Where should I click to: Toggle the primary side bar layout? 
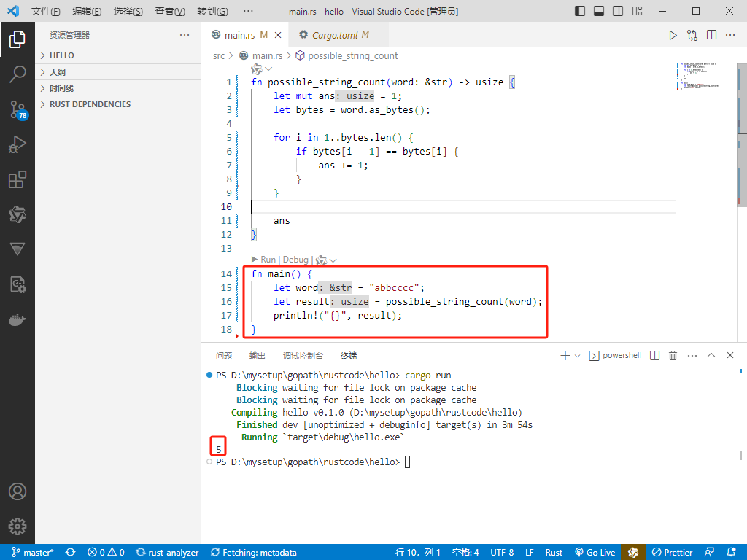[x=580, y=11]
